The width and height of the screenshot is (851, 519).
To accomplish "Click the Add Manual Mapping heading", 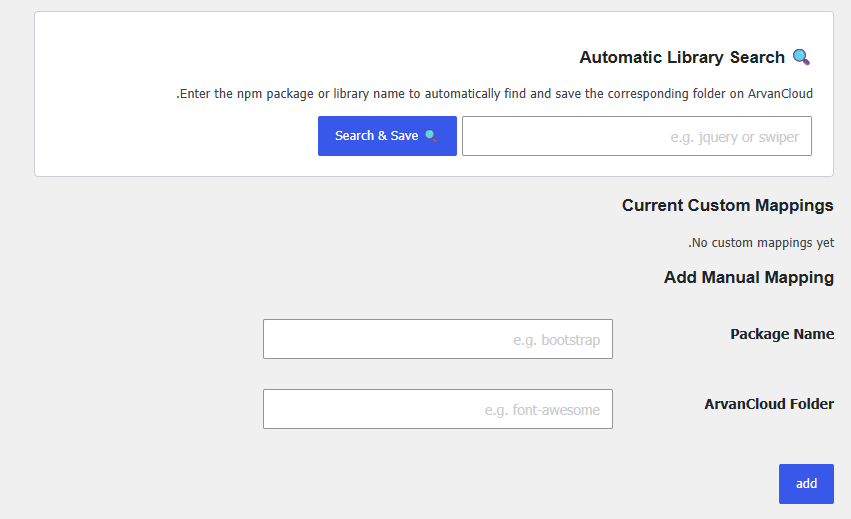I will click(x=748, y=277).
